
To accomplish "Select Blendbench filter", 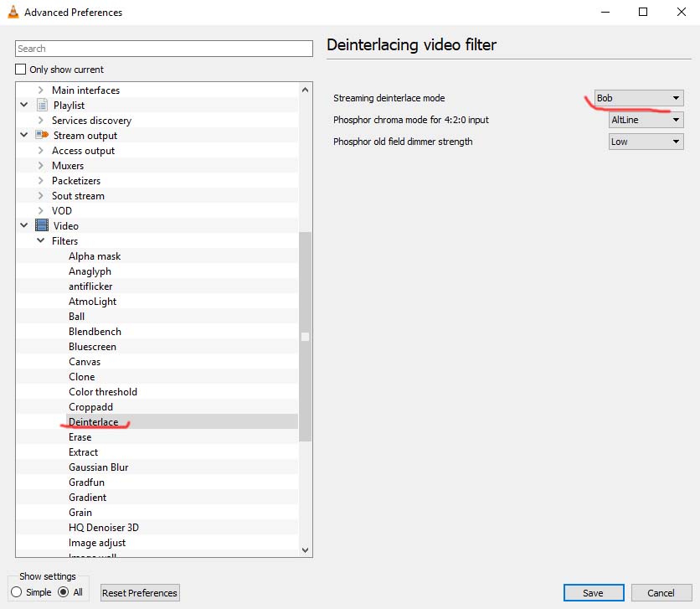I will click(x=95, y=331).
